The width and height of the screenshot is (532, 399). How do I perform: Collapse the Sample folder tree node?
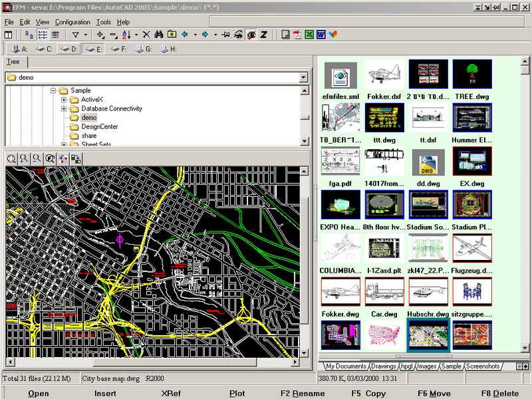[53, 90]
